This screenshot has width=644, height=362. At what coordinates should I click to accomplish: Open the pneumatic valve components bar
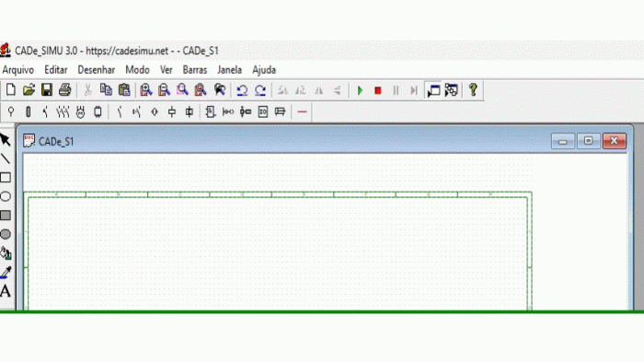pyautogui.click(x=246, y=111)
